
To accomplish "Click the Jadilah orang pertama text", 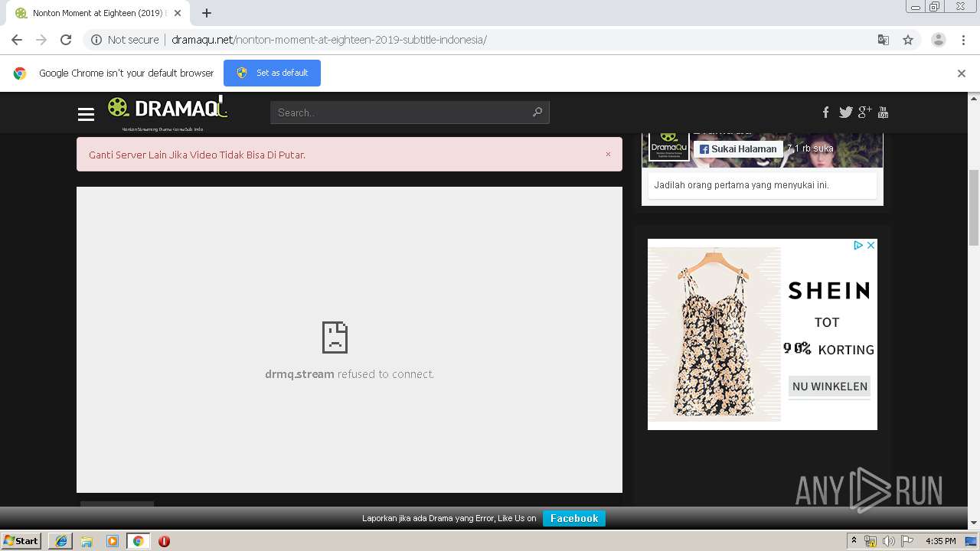I will click(x=742, y=185).
